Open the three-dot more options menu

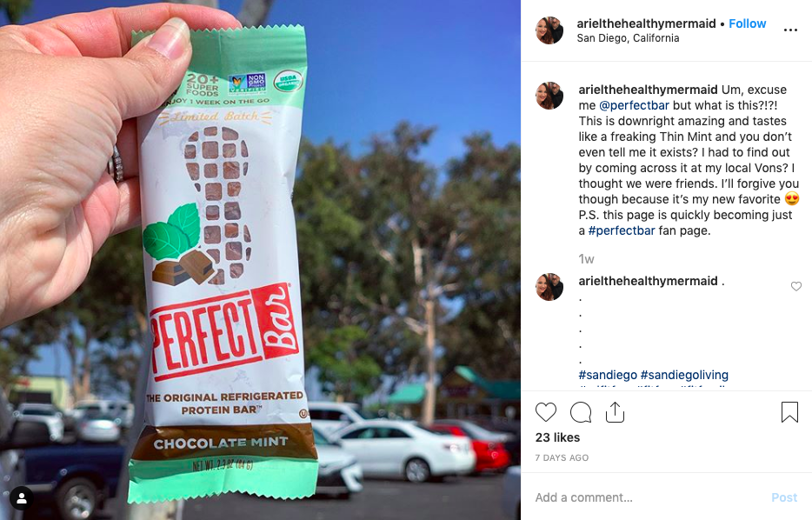pyautogui.click(x=790, y=30)
